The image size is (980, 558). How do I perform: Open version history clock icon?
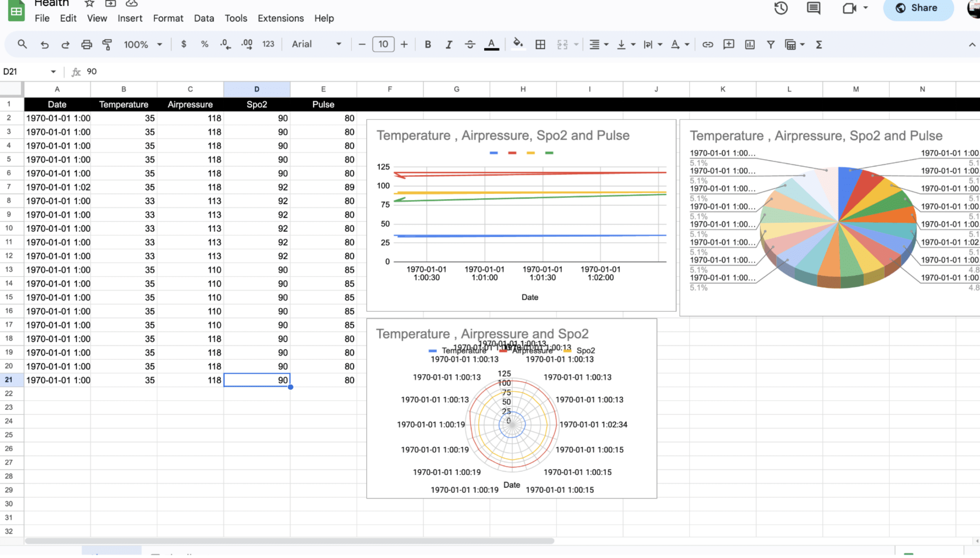pos(781,8)
